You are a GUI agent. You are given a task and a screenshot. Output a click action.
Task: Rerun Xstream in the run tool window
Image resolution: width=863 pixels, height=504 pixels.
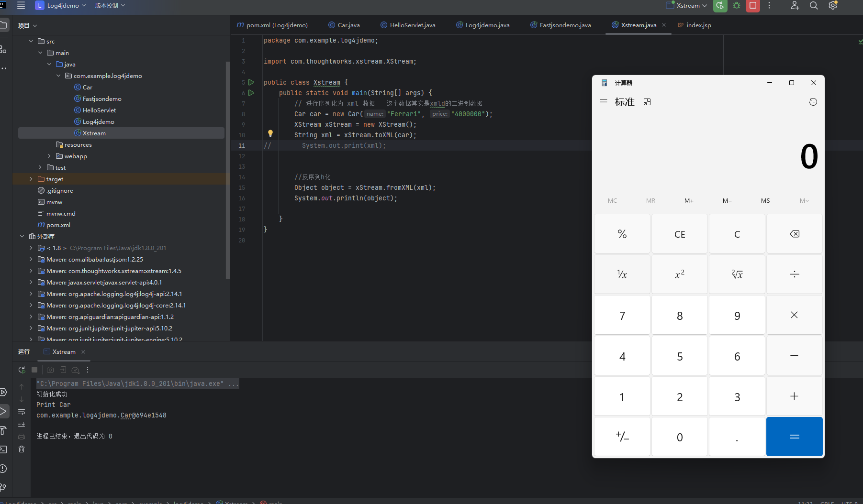coord(22,370)
